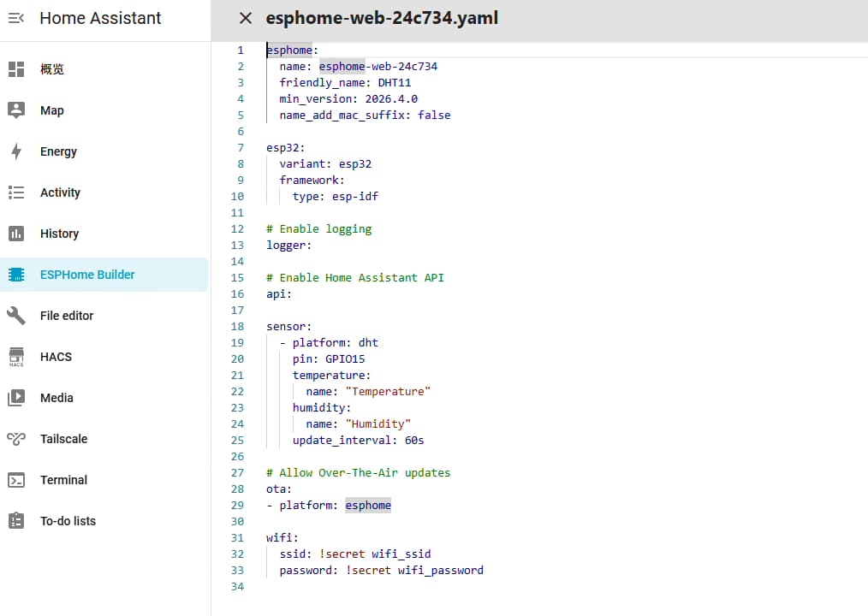
Task: Click the 'logger:' code line
Action: click(289, 246)
